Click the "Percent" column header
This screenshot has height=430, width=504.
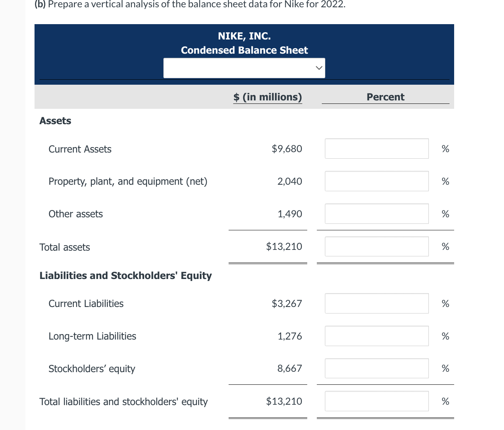(385, 97)
